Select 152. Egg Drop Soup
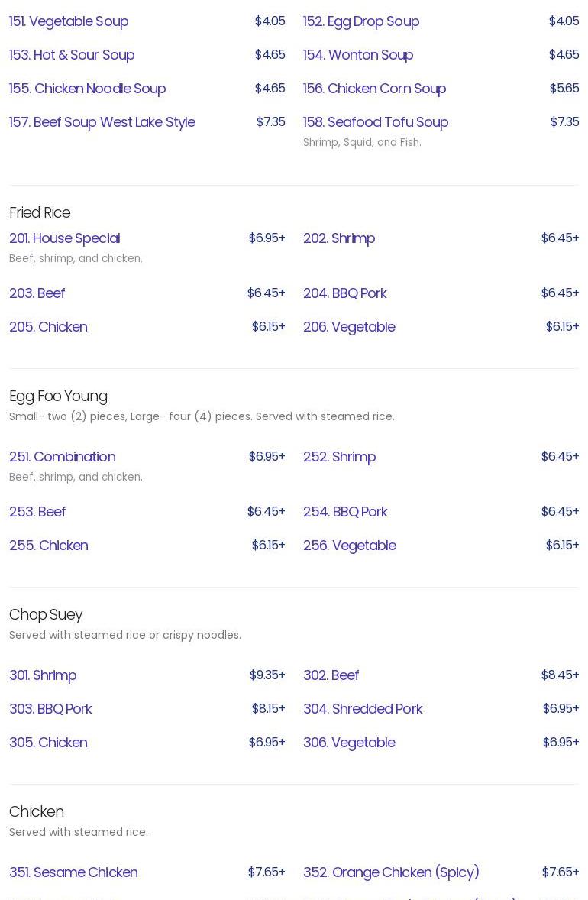 pyautogui.click(x=360, y=21)
